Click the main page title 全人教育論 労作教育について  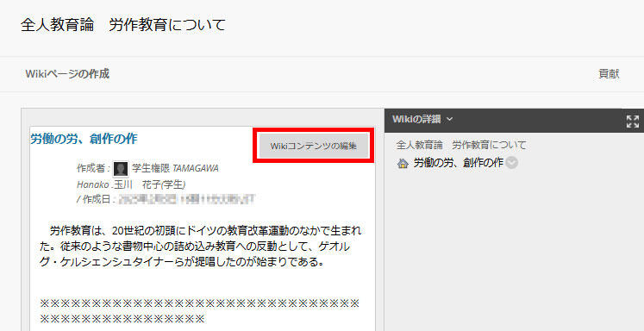122,25
